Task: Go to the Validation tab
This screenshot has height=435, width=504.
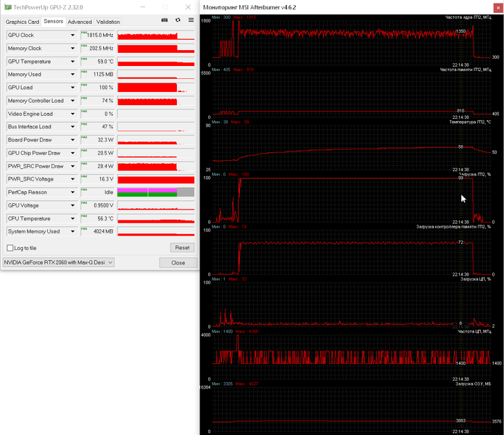Action: tap(108, 22)
